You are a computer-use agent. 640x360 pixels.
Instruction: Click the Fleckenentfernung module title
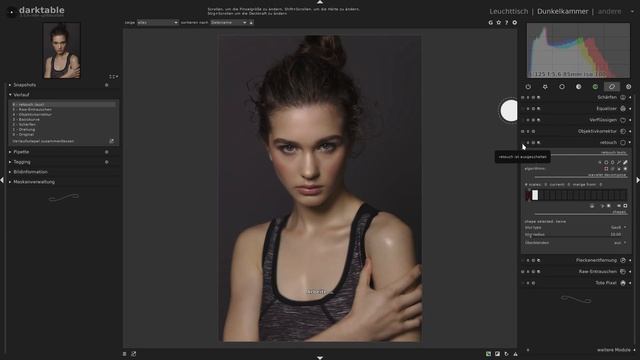click(596, 260)
